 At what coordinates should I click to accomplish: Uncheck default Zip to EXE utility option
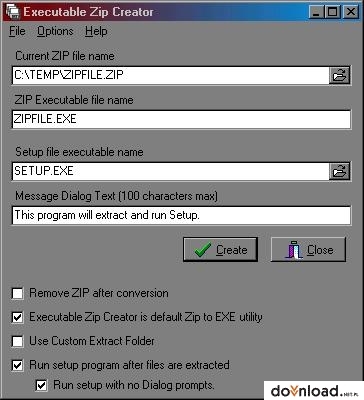click(x=17, y=317)
